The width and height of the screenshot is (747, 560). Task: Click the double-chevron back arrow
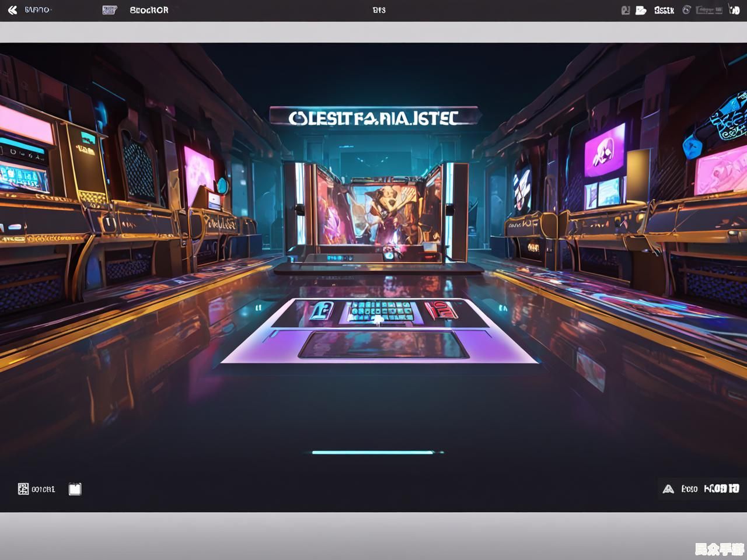click(x=12, y=10)
